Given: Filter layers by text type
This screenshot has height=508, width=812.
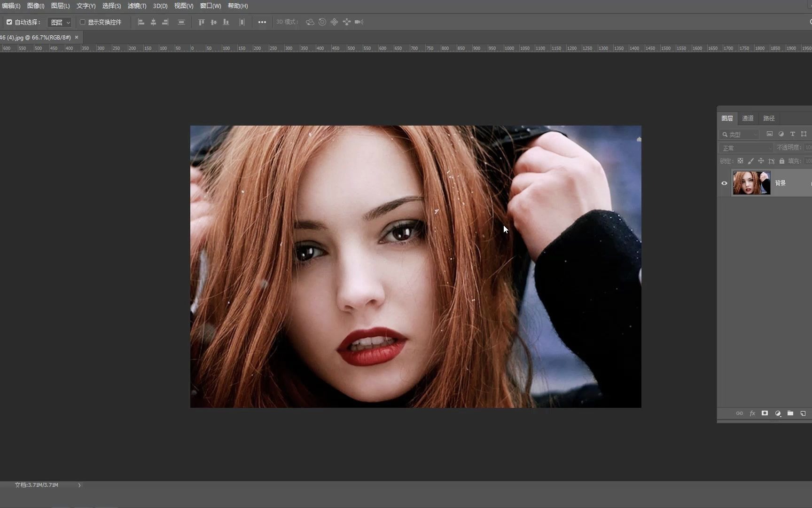Looking at the screenshot, I should [x=792, y=134].
